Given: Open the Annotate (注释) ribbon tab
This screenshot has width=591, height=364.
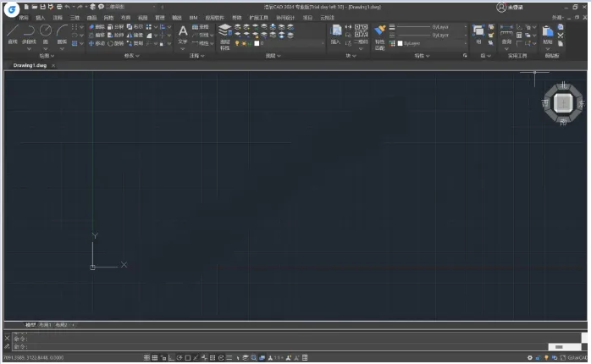Looking at the screenshot, I should pos(58,18).
